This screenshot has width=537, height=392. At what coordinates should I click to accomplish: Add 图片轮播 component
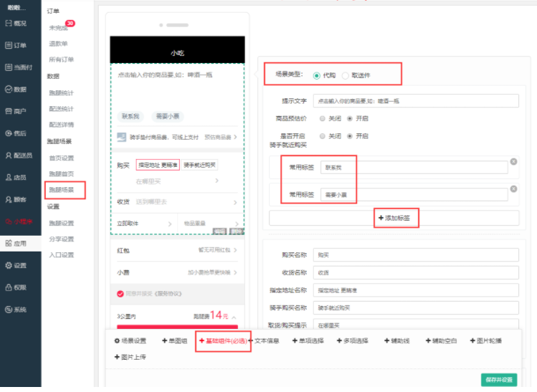[x=485, y=340]
